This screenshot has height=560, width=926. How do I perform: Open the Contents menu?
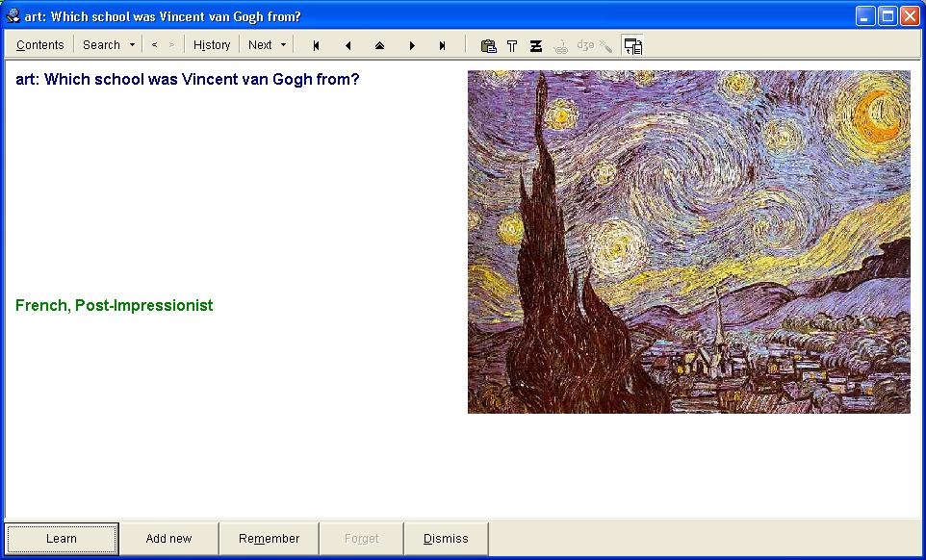(39, 45)
